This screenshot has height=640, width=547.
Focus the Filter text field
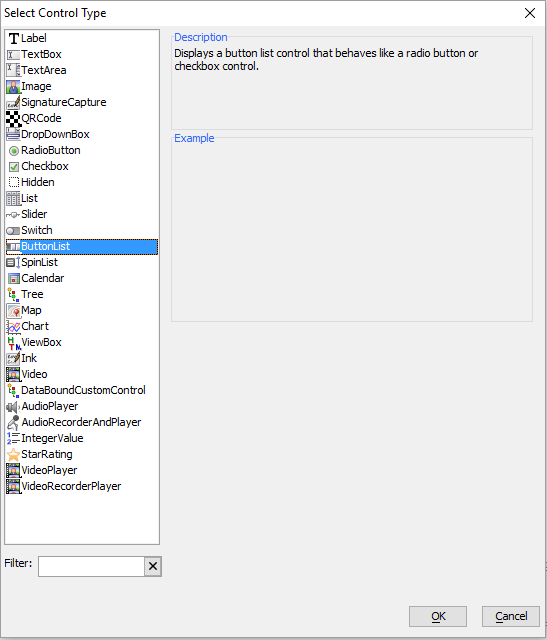[x=91, y=566]
